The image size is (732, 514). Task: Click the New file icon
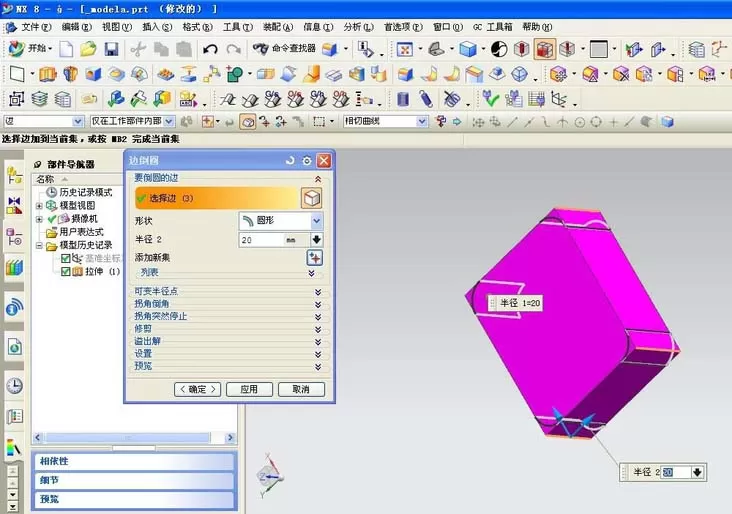(x=66, y=49)
